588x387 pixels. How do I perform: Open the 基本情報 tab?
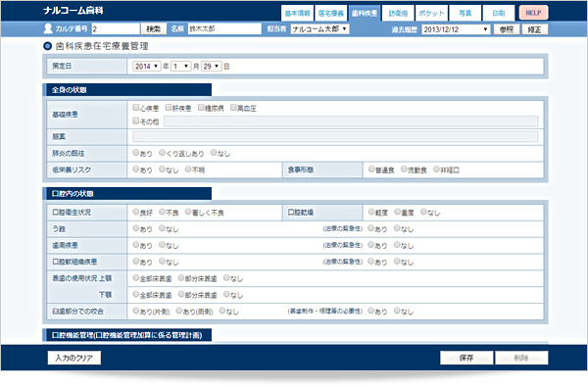pyautogui.click(x=297, y=13)
